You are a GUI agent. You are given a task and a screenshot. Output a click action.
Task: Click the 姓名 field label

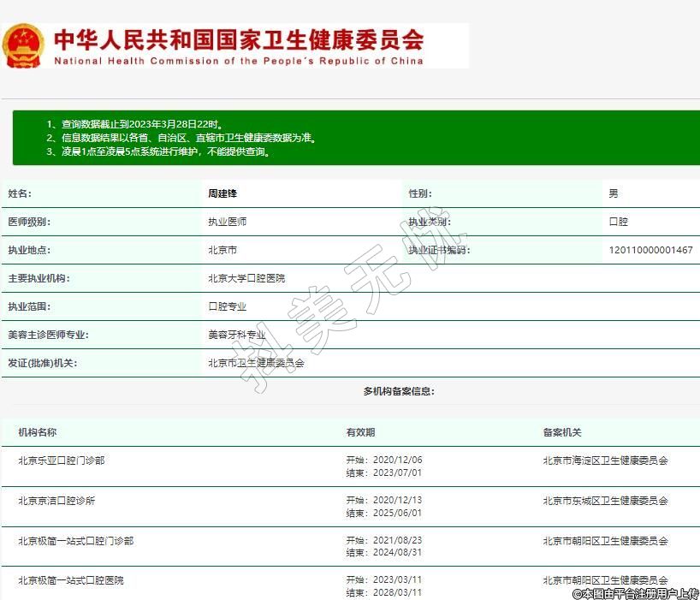click(x=19, y=193)
